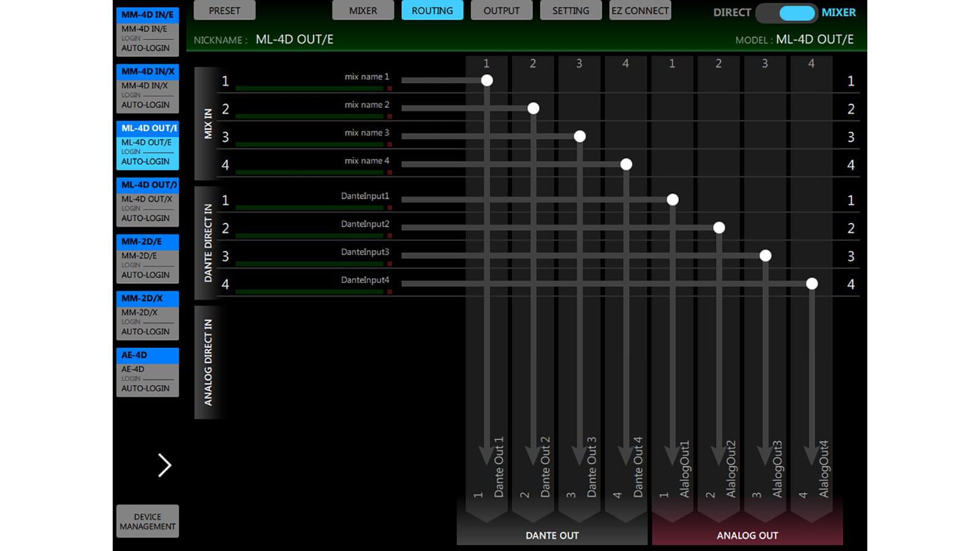Click the 'DanteInput4' label
The height and width of the screenshot is (551, 980).
(x=365, y=280)
